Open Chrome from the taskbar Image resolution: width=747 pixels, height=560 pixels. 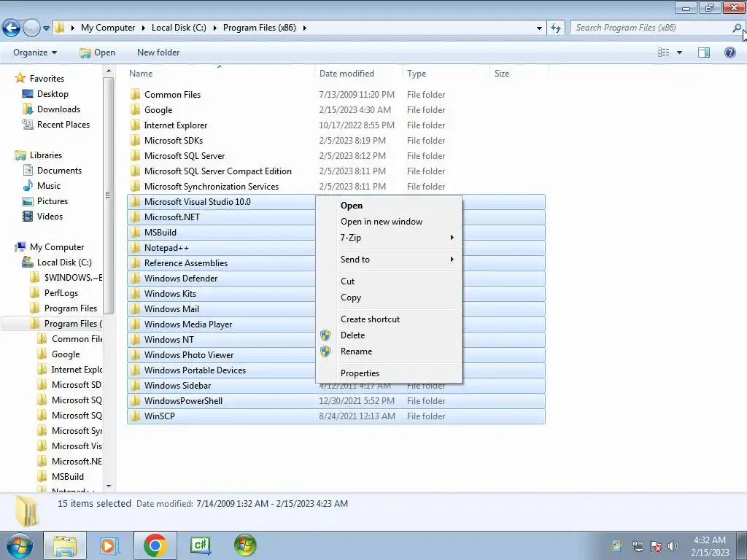point(155,545)
